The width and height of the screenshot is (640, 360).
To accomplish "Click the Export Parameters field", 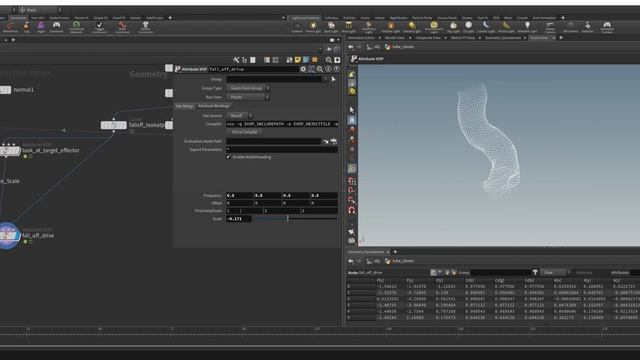I will tap(282, 150).
